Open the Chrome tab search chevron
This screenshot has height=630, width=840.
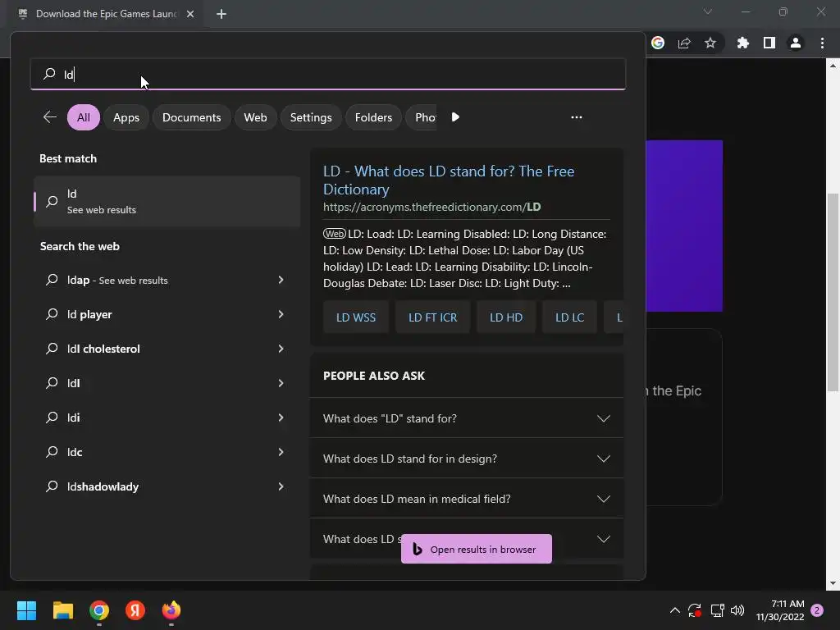708,11
